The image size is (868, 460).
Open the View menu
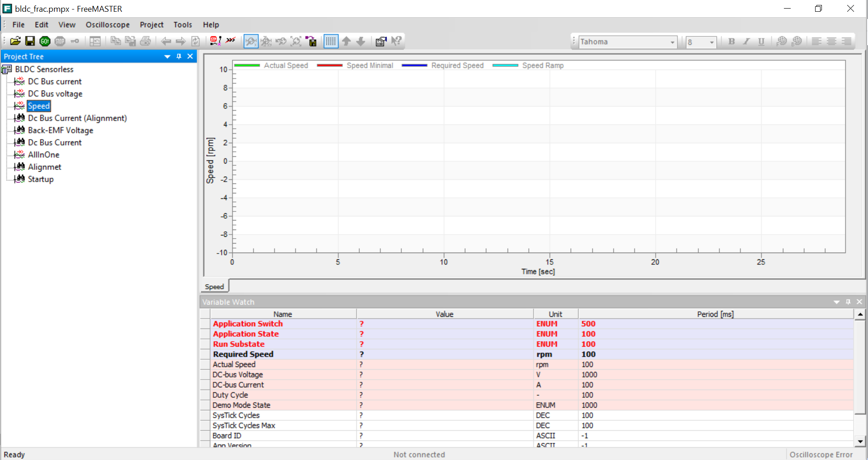pyautogui.click(x=67, y=25)
